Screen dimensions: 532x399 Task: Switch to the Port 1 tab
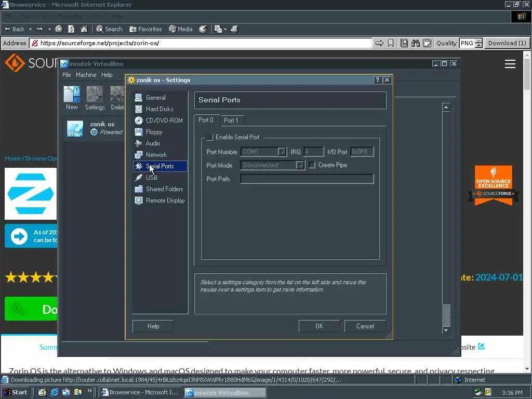[231, 121]
